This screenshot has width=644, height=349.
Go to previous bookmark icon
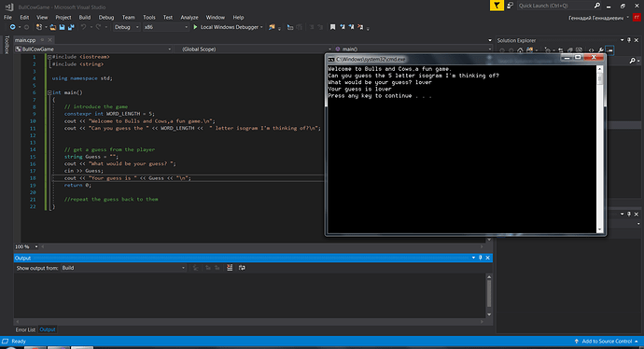tap(343, 27)
